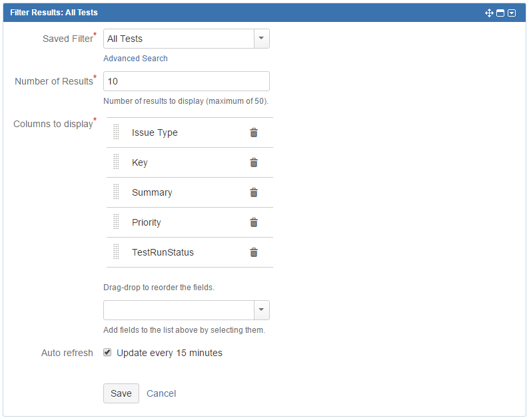
Task: Open the gadget options menu arrow
Action: point(512,13)
